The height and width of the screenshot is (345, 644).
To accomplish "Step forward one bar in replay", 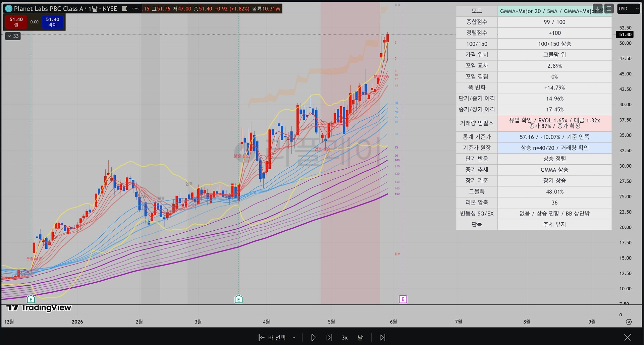I will click(x=329, y=338).
